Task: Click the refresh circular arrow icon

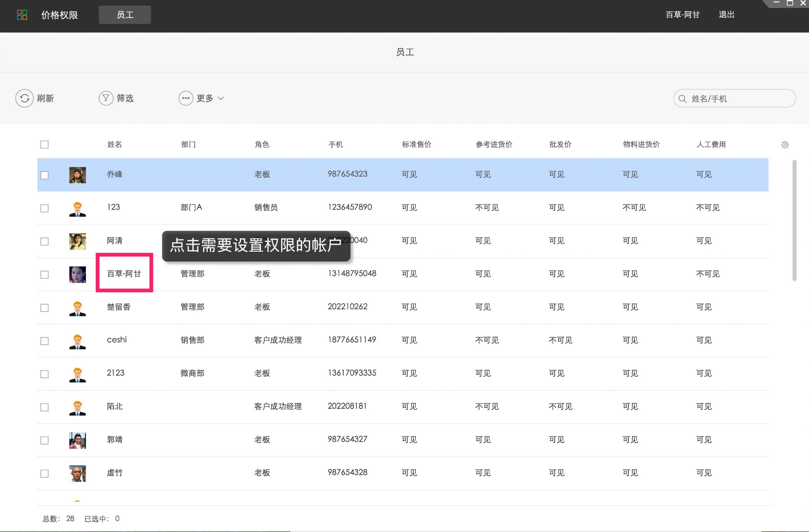Action: click(x=25, y=98)
